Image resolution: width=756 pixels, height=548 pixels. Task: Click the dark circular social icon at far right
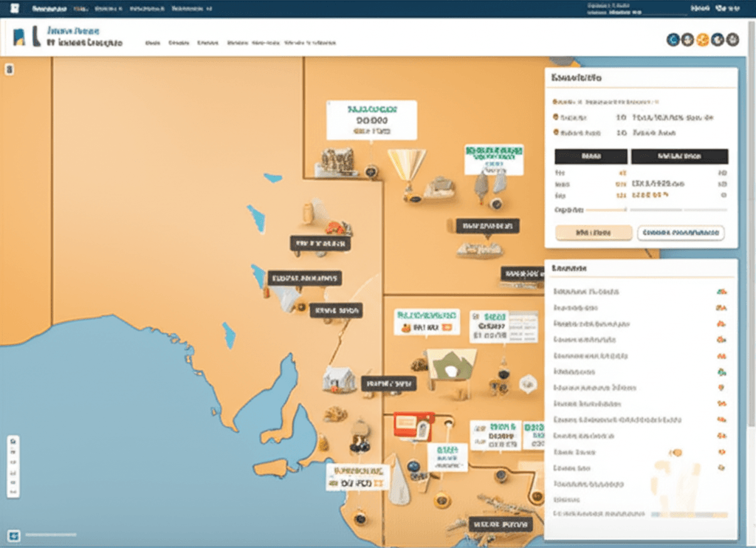[732, 40]
